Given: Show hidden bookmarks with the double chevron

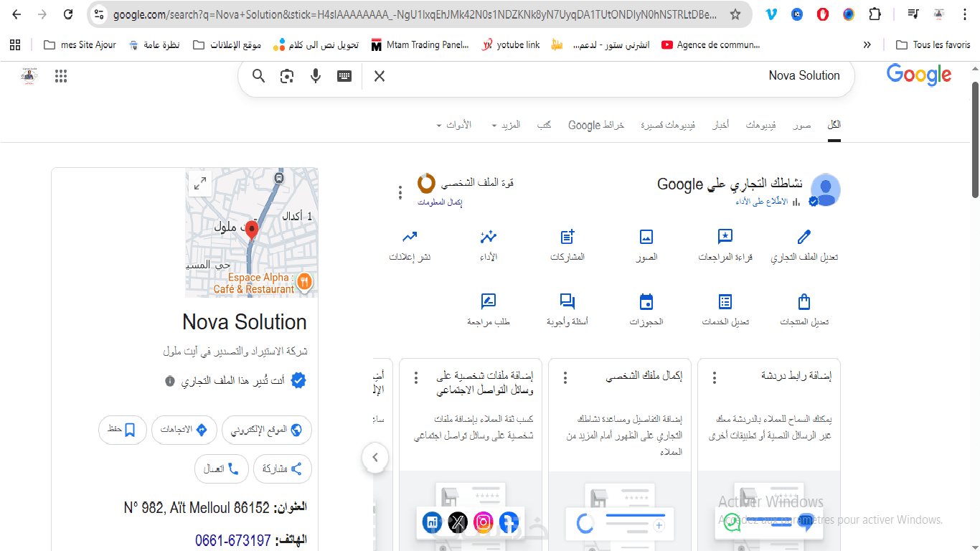Looking at the screenshot, I should (x=867, y=44).
